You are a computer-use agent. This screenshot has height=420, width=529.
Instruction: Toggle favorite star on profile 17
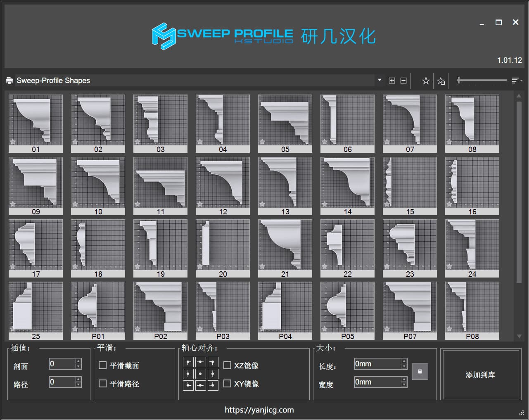pos(13,266)
